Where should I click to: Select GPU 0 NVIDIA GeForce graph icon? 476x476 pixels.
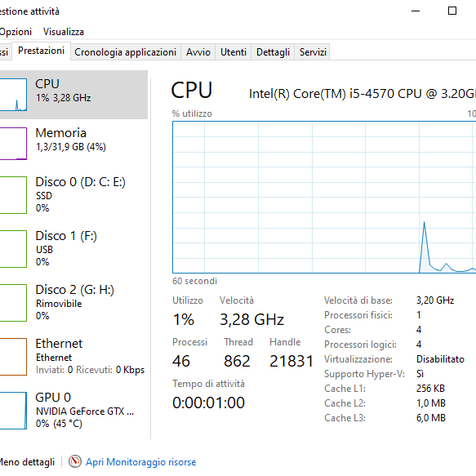point(13,411)
